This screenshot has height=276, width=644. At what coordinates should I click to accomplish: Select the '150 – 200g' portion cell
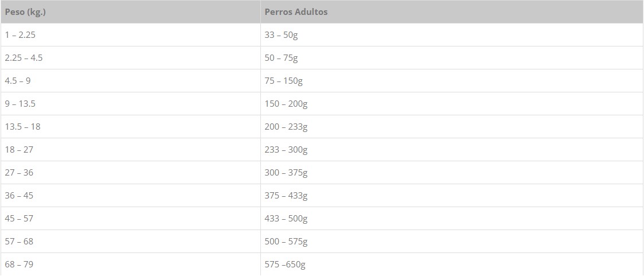point(286,104)
